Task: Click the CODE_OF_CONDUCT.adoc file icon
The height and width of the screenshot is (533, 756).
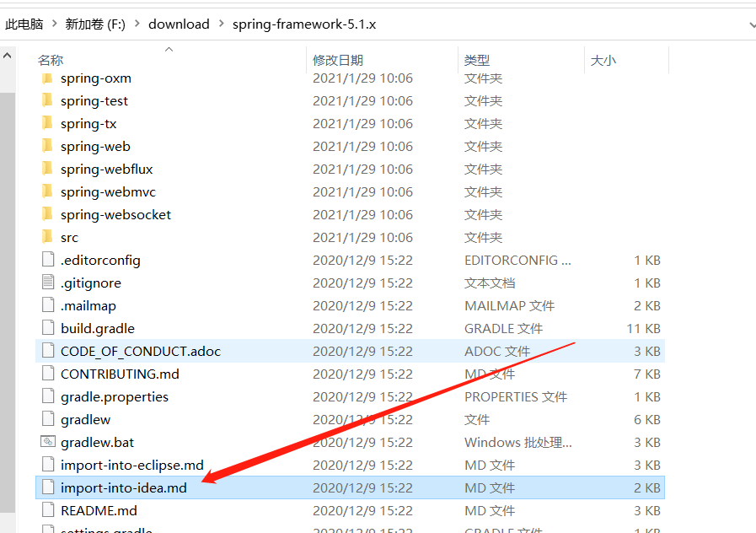Action: pyautogui.click(x=48, y=351)
